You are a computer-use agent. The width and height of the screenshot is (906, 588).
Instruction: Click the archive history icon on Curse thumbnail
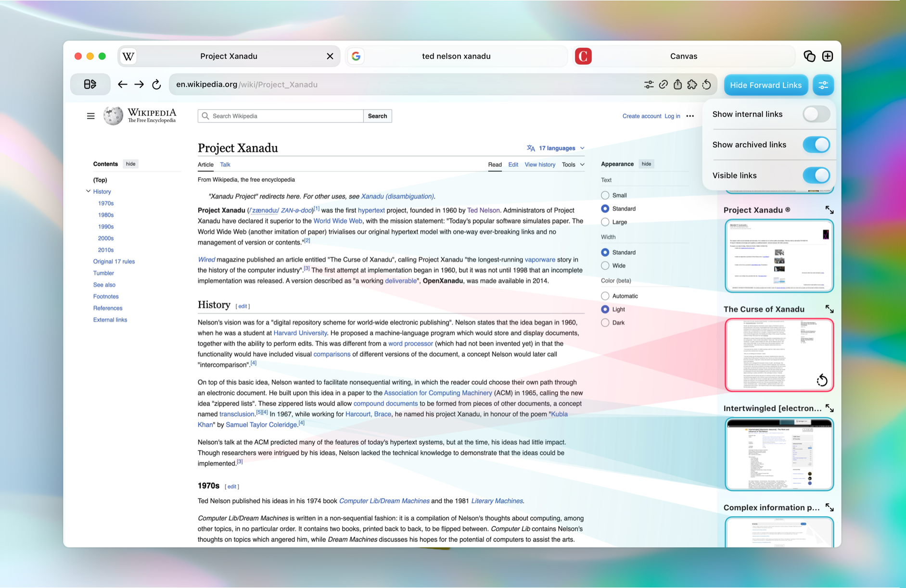(822, 380)
